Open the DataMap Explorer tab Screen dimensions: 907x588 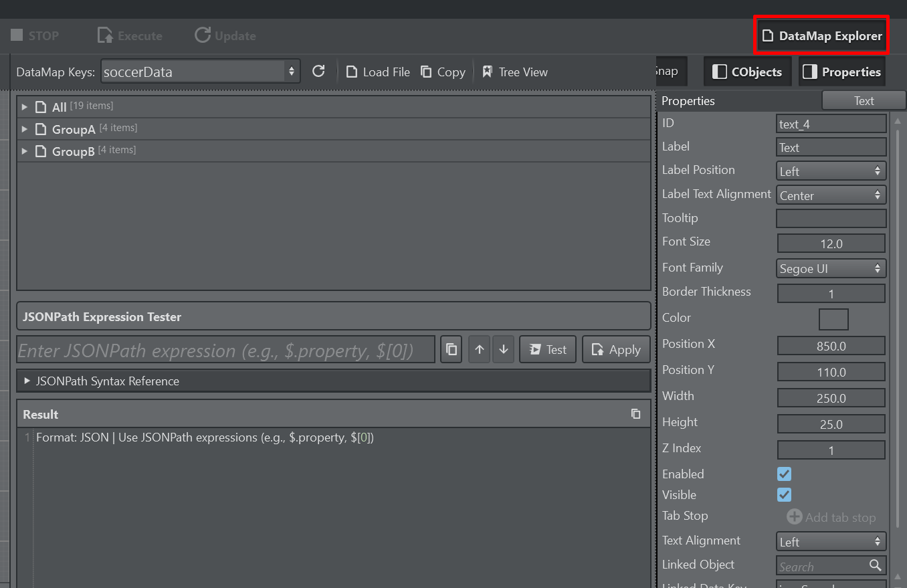pyautogui.click(x=821, y=35)
